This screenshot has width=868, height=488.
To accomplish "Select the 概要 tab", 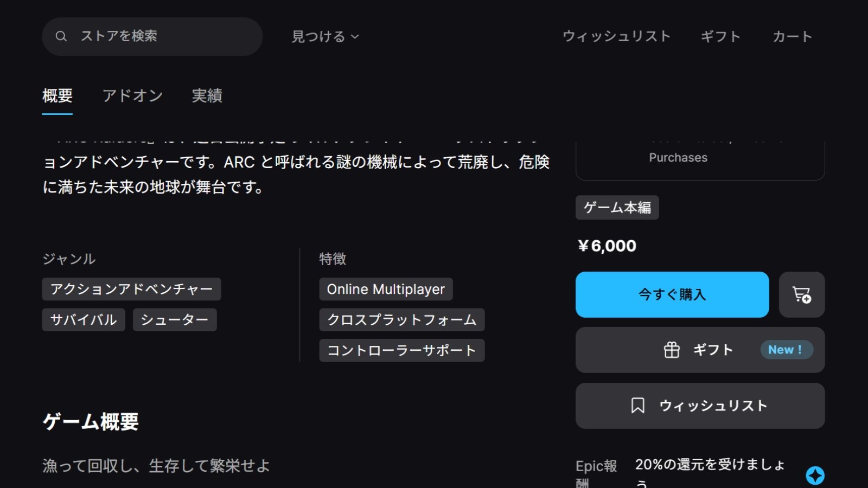I will 58,96.
